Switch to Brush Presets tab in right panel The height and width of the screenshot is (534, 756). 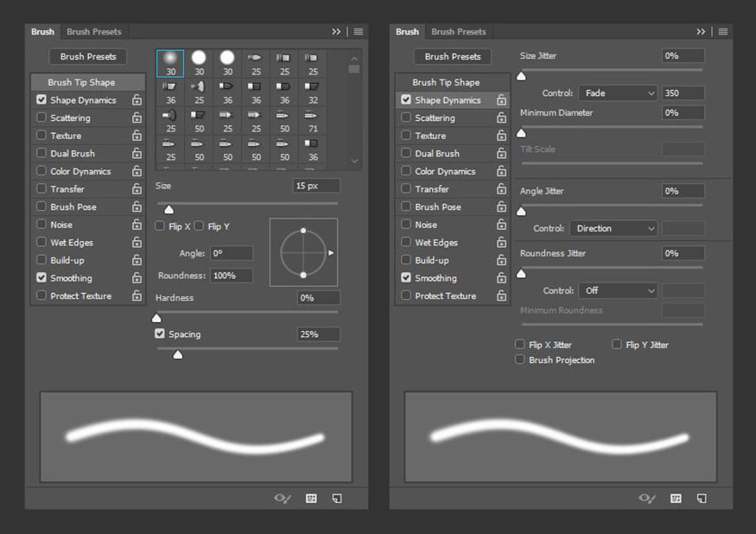(x=459, y=32)
